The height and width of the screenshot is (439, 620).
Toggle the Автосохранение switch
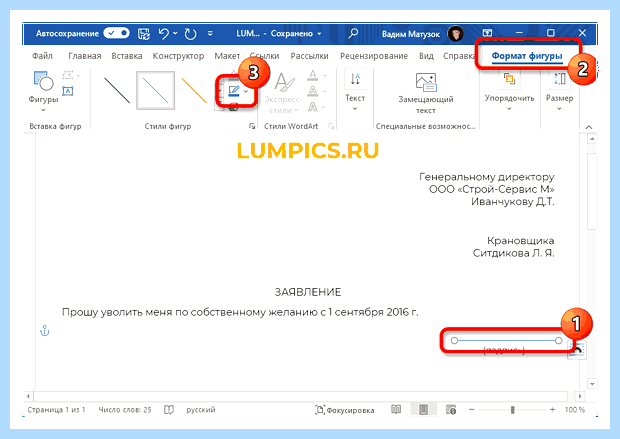(x=116, y=33)
